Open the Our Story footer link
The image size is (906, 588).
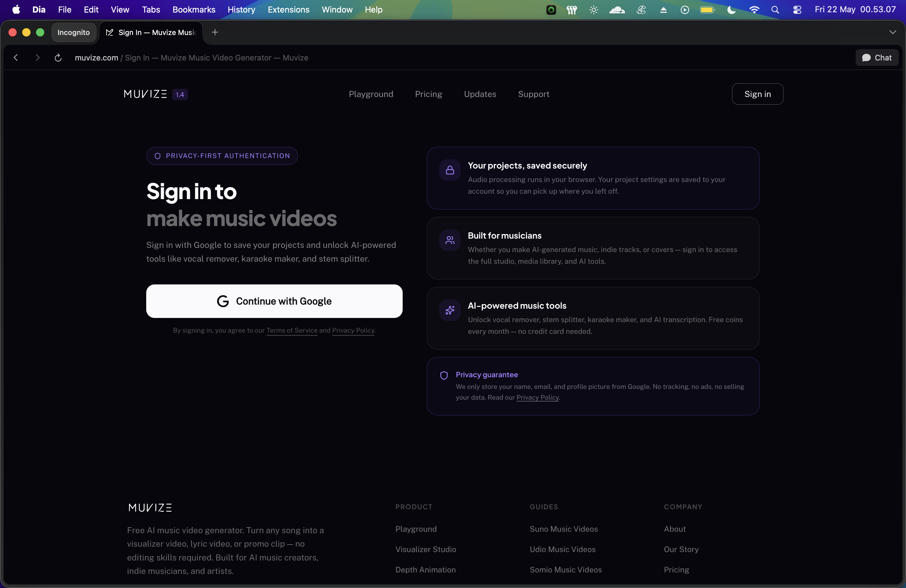click(681, 549)
